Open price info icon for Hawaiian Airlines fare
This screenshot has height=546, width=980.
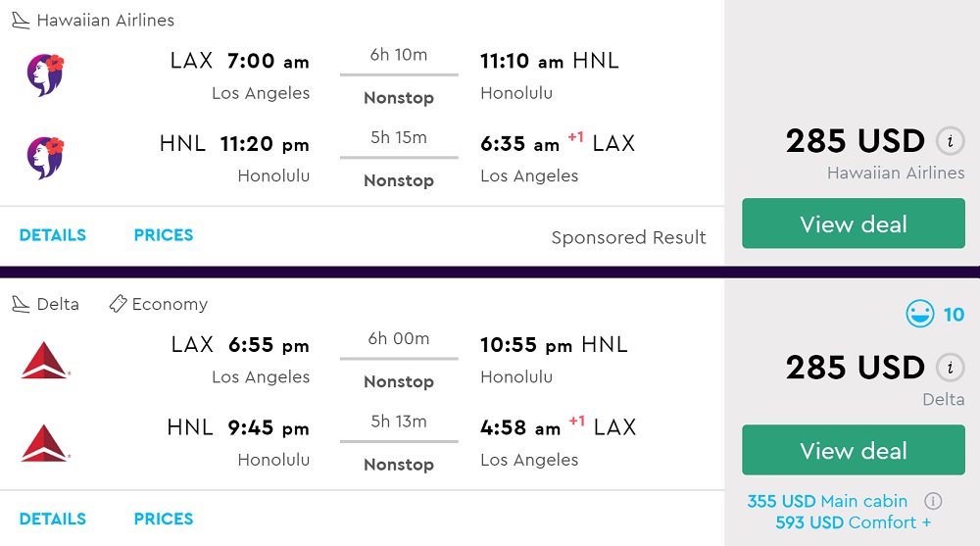coord(948,141)
